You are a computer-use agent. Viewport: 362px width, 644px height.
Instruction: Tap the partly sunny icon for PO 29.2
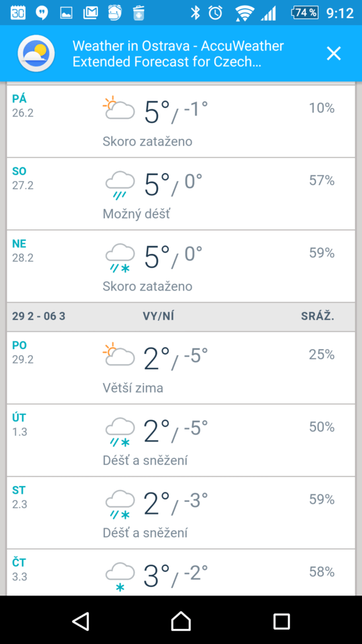pyautogui.click(x=119, y=354)
